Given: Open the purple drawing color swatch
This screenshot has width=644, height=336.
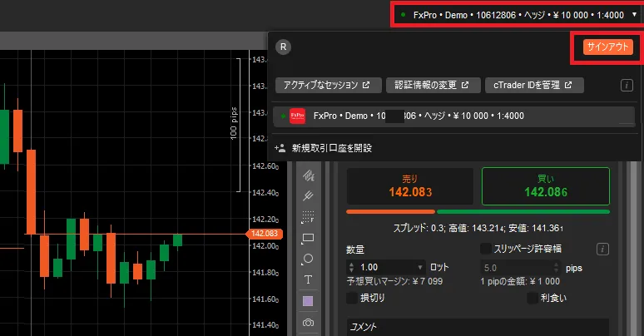Looking at the screenshot, I should coord(308,301).
